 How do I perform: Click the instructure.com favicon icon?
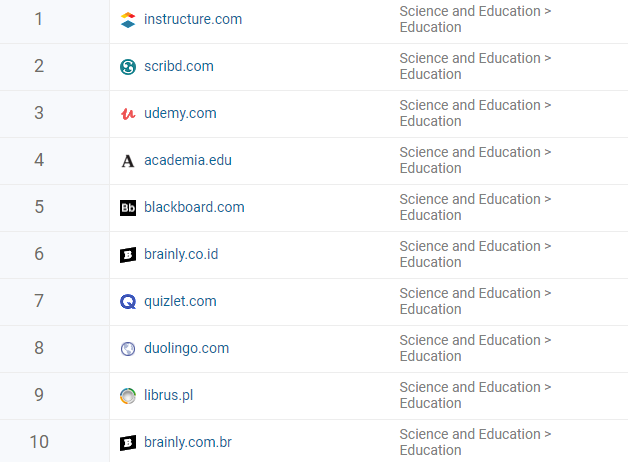128,20
